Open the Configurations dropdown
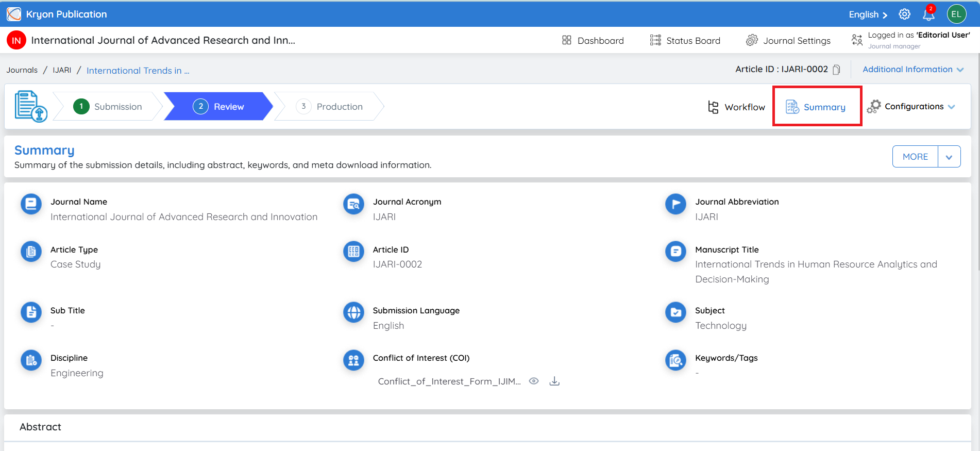 (911, 107)
